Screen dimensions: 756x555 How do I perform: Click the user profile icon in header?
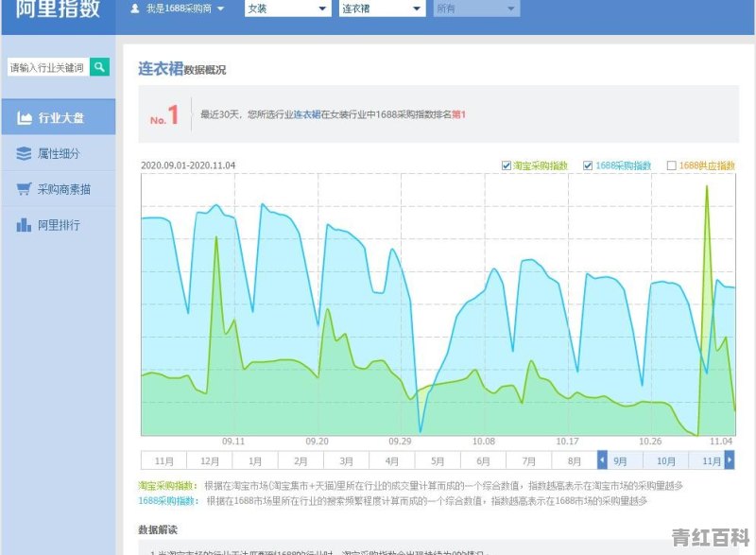click(135, 9)
